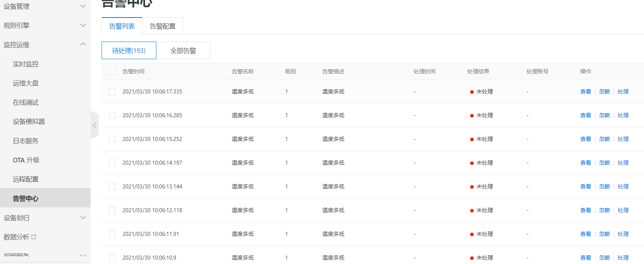Open 日志服务 in the sidebar

coord(26,141)
